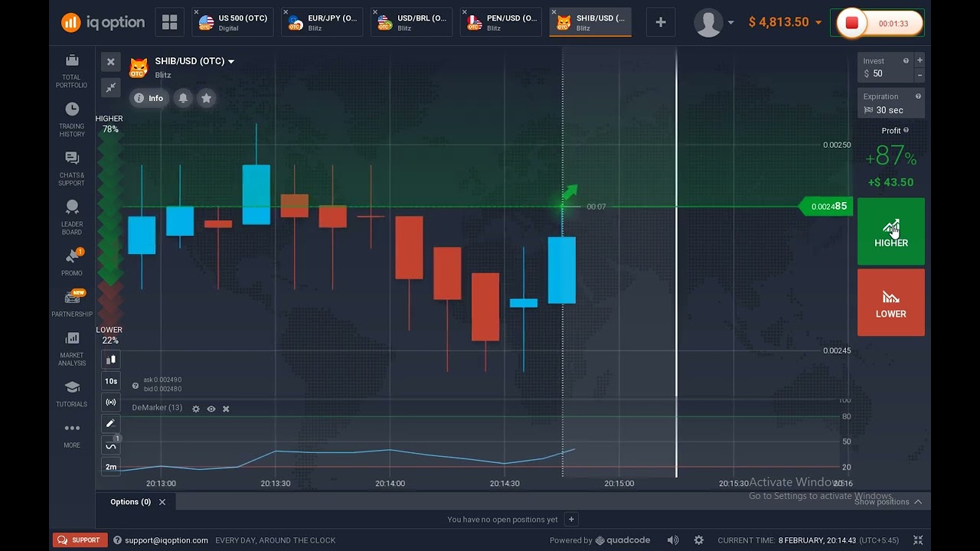Open the Partnership section

72,304
